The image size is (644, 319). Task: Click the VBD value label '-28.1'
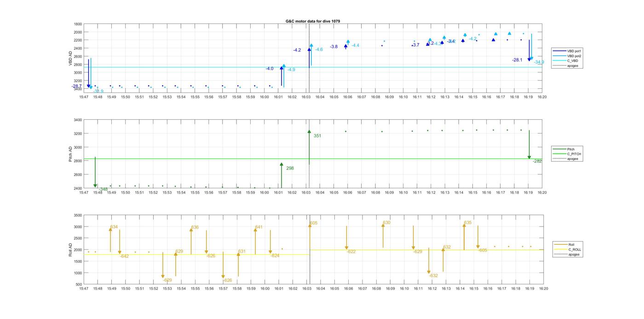point(517,60)
